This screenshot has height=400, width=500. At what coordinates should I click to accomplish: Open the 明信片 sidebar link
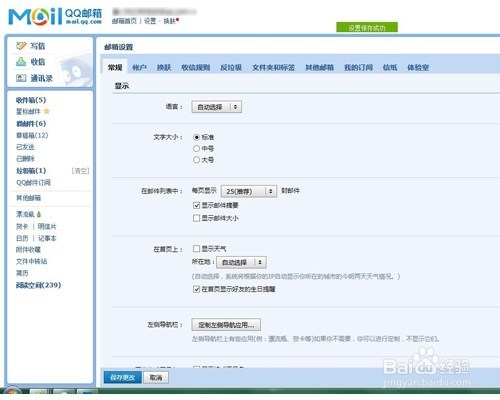point(47,226)
